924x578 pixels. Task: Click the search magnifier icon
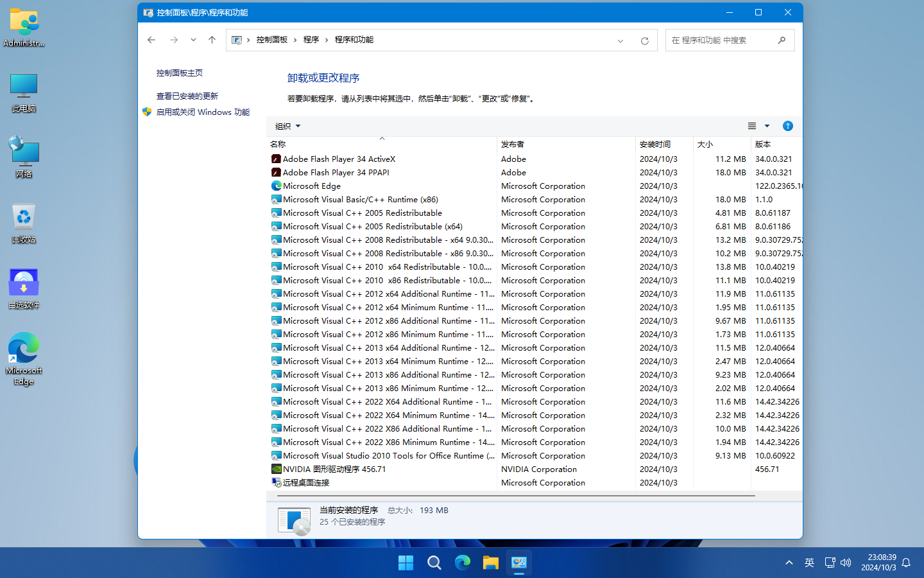point(782,40)
